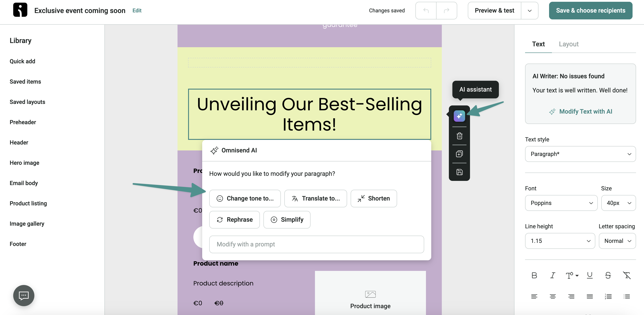Align text left
The width and height of the screenshot is (644, 315).
point(534,296)
